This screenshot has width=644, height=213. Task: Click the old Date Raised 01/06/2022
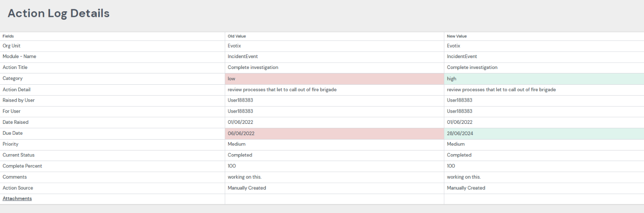pos(240,122)
